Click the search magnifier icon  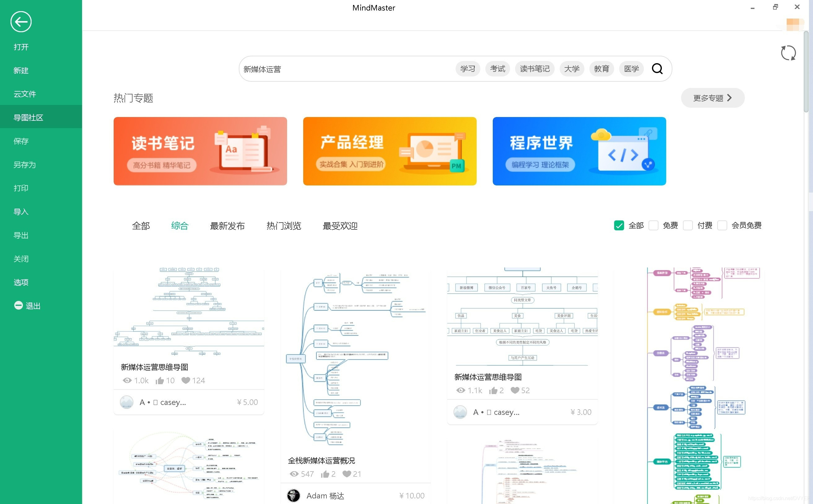point(657,69)
